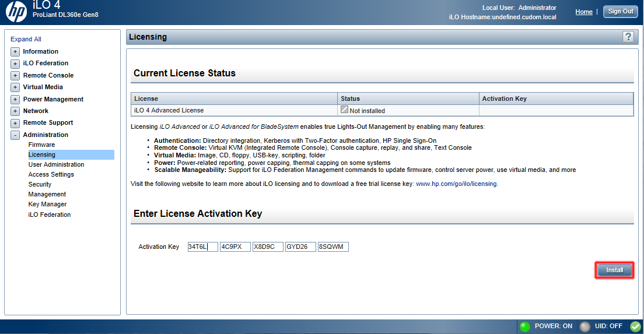
Task: Open User Administration page
Action: 56,164
